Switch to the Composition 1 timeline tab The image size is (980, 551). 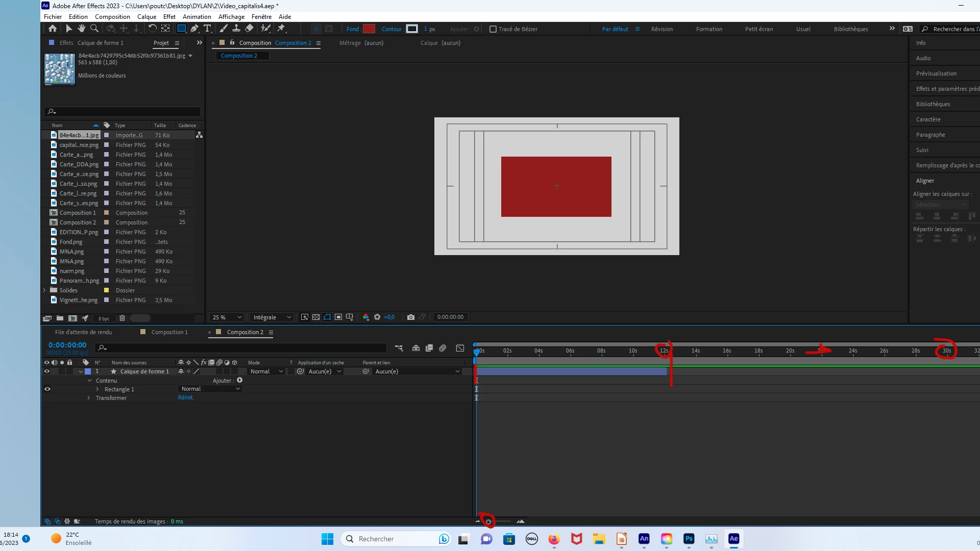pos(169,332)
